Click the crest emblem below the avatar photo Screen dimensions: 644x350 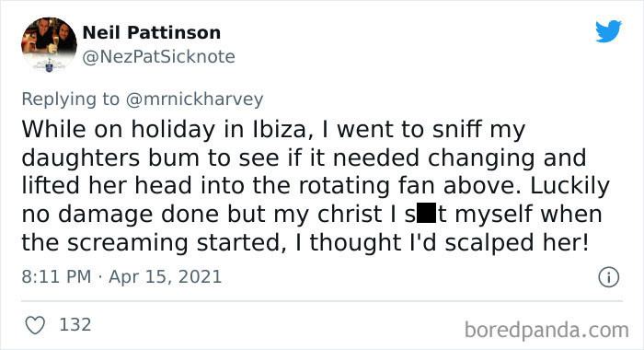pos(49,65)
